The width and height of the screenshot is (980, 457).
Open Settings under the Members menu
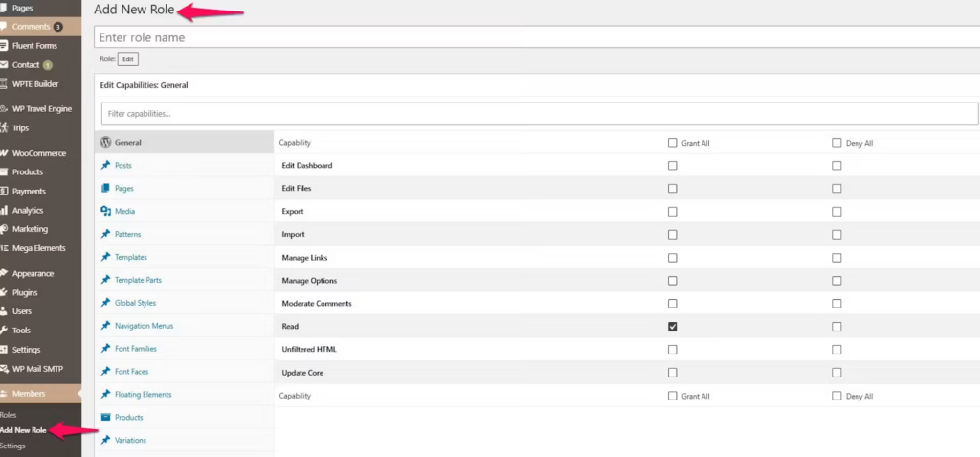click(12, 446)
